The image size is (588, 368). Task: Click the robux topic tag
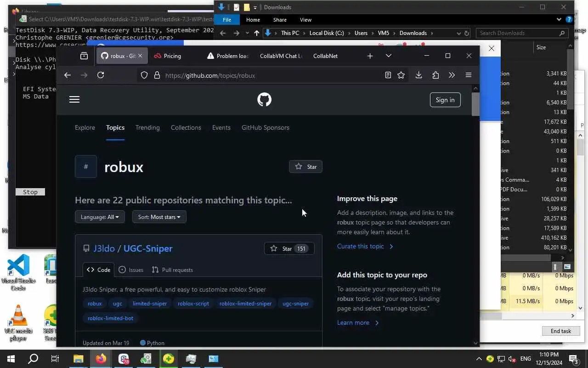pos(95,303)
